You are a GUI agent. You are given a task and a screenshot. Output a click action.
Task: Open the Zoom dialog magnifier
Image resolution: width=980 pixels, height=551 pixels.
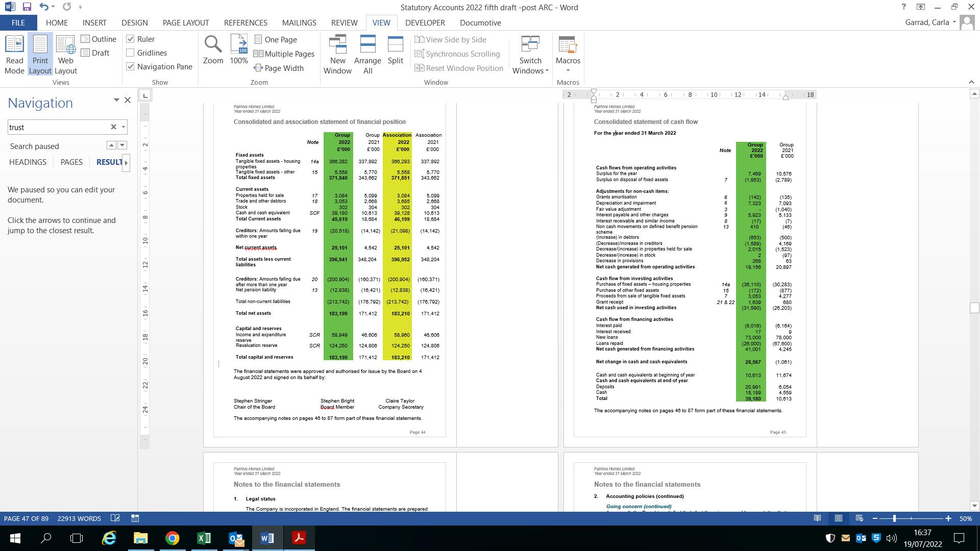[213, 50]
